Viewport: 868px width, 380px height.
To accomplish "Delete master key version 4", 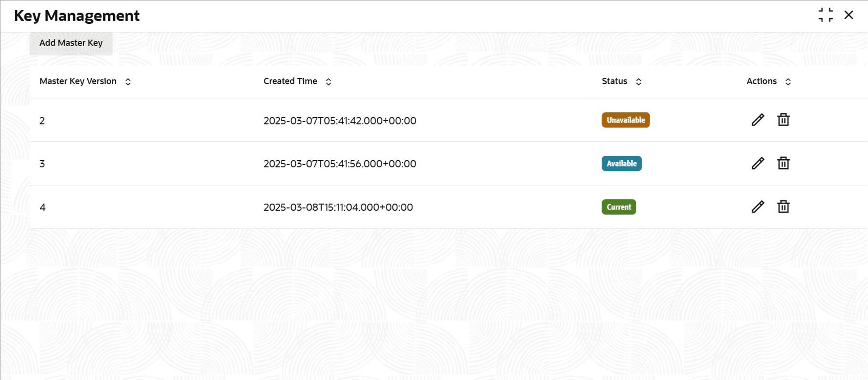I will 783,207.
